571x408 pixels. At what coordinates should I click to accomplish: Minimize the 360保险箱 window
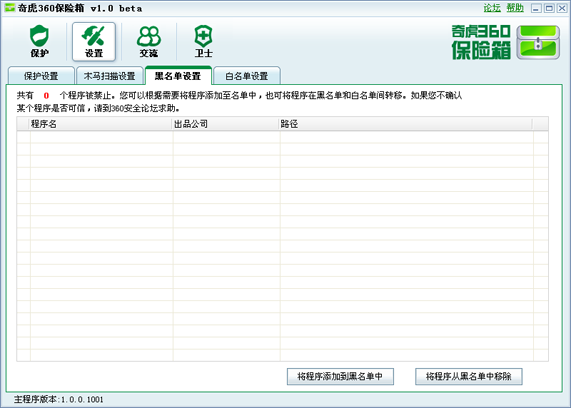click(x=536, y=8)
